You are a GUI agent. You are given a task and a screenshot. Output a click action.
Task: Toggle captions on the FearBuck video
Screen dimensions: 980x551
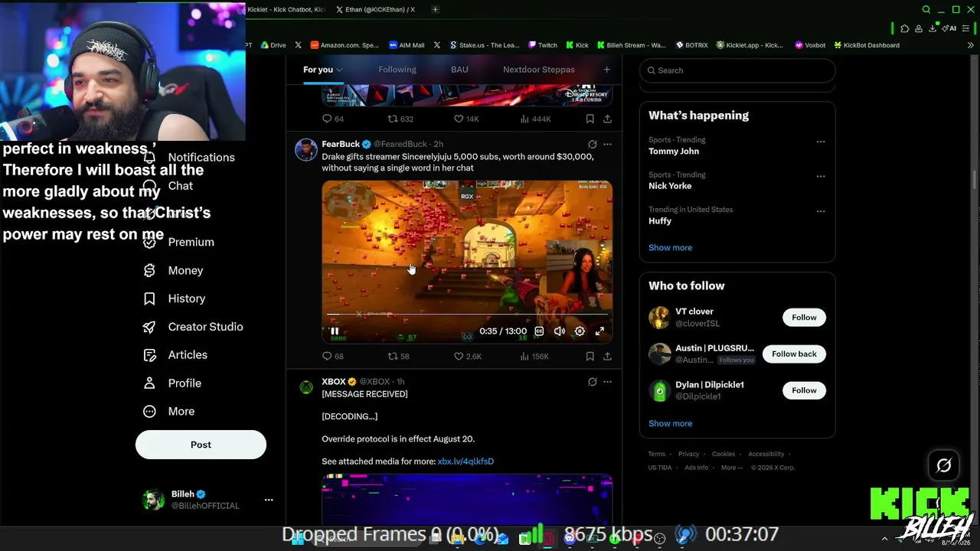pos(539,331)
